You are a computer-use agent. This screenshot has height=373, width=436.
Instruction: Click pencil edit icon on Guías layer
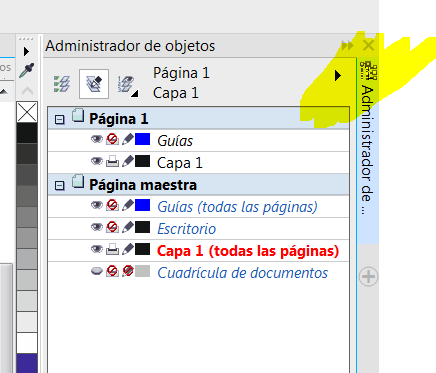tap(128, 140)
